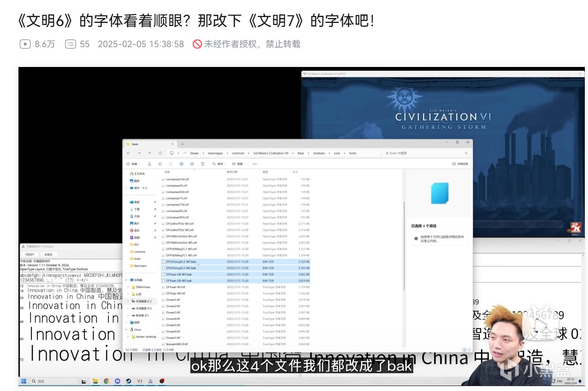Click the Delete trash icon in Explorer toolbar
Viewport: 588px width, 391px height.
click(x=203, y=164)
